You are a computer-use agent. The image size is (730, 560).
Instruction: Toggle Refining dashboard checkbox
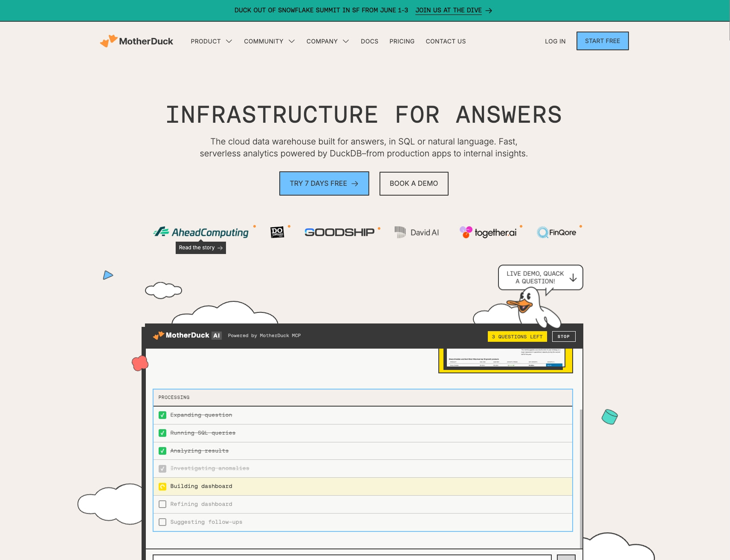tap(162, 504)
